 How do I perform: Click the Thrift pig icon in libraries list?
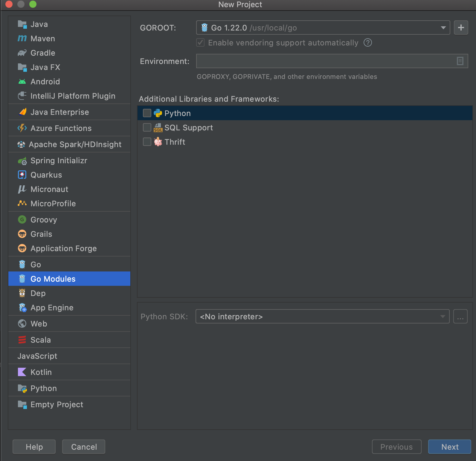[x=158, y=142]
